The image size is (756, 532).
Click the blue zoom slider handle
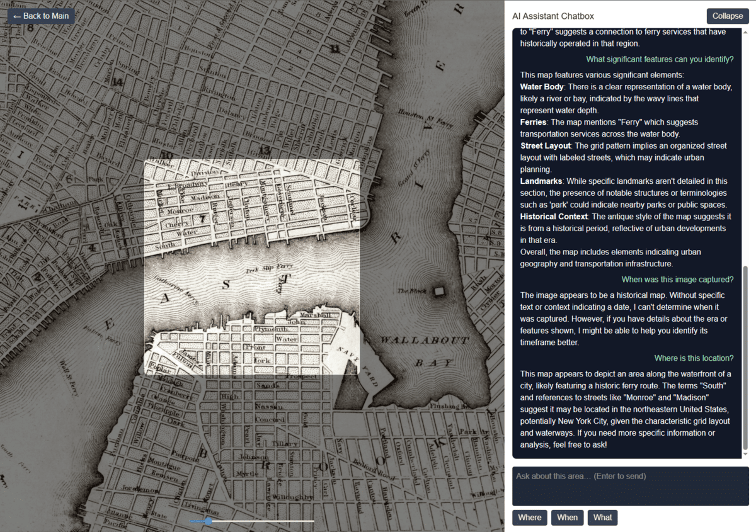[x=209, y=521]
